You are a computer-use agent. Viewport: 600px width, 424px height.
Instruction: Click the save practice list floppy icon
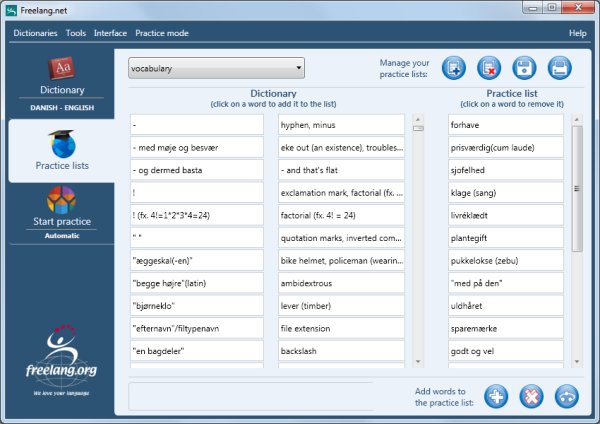click(524, 68)
